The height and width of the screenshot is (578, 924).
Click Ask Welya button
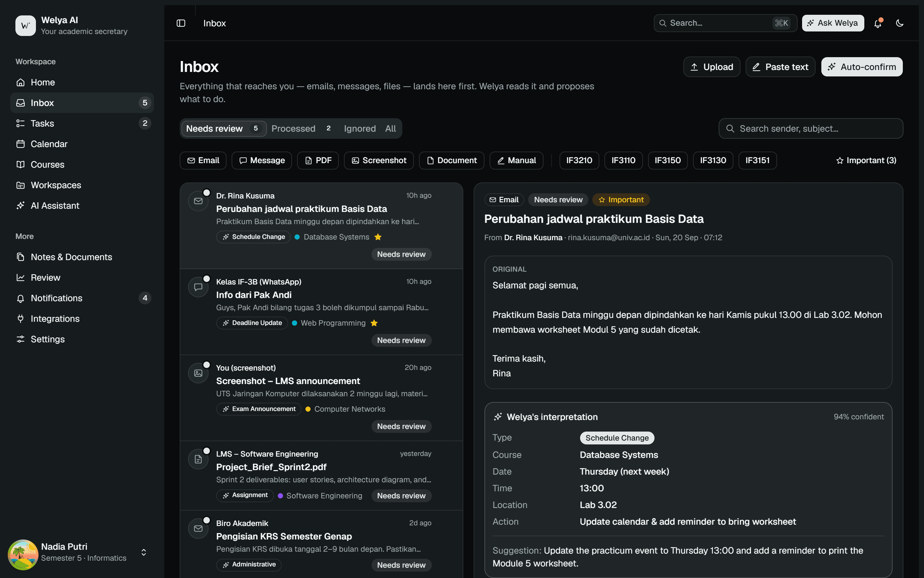tap(833, 23)
